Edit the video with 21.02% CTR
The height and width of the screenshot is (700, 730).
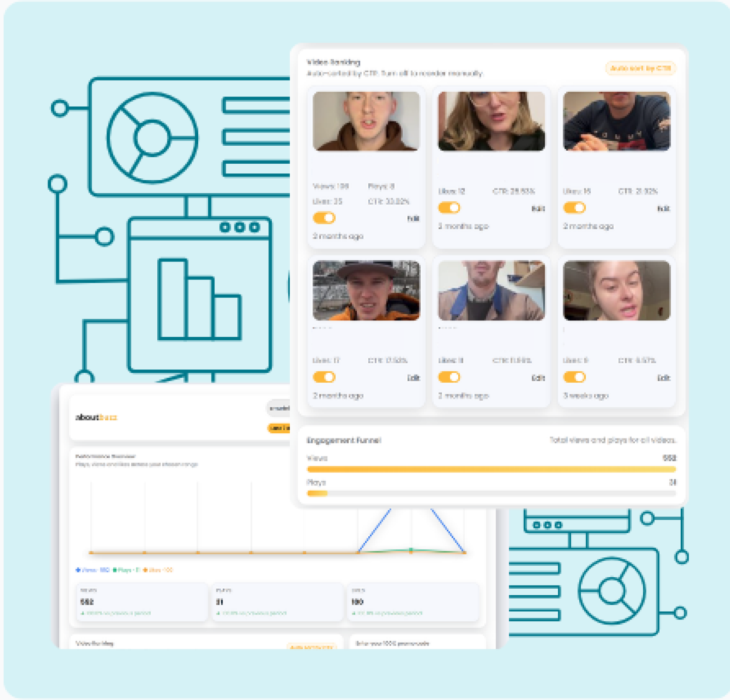coord(663,209)
